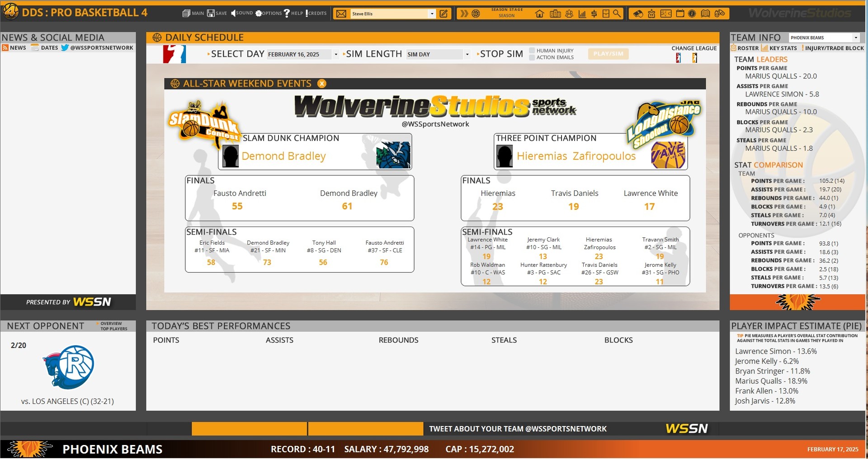
Task: Open the referee whistle icon
Action: [637, 14]
